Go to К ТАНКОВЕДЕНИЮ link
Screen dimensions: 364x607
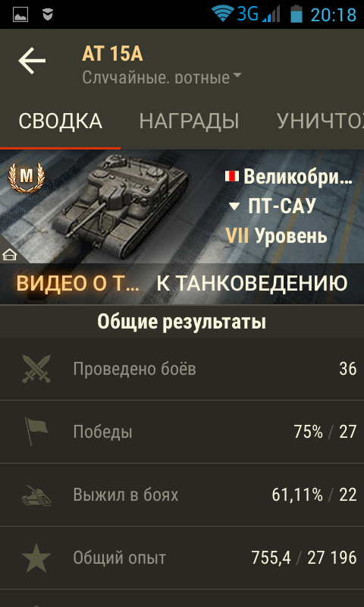tap(252, 284)
